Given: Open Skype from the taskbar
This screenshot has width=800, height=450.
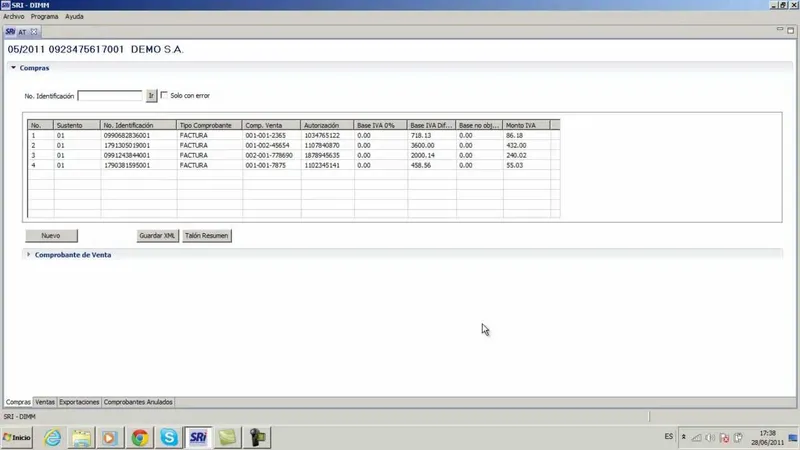Looking at the screenshot, I should (169, 437).
